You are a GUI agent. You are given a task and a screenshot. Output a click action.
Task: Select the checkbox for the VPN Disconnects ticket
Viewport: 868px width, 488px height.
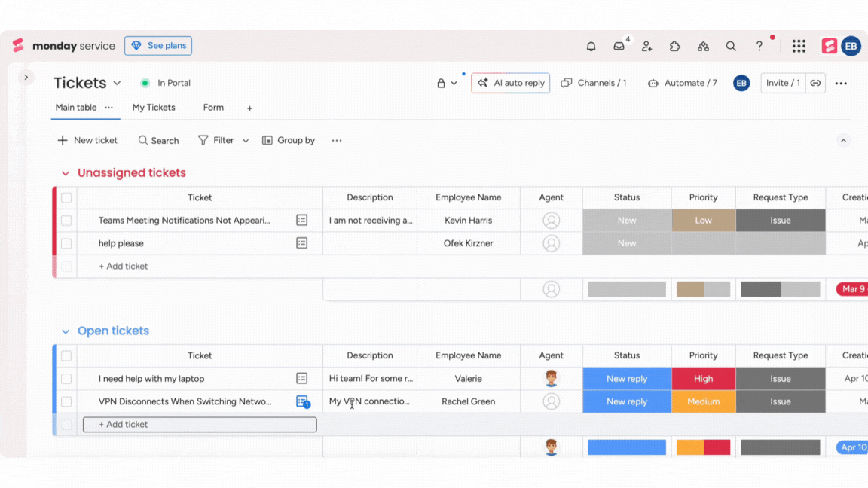[x=66, y=401]
